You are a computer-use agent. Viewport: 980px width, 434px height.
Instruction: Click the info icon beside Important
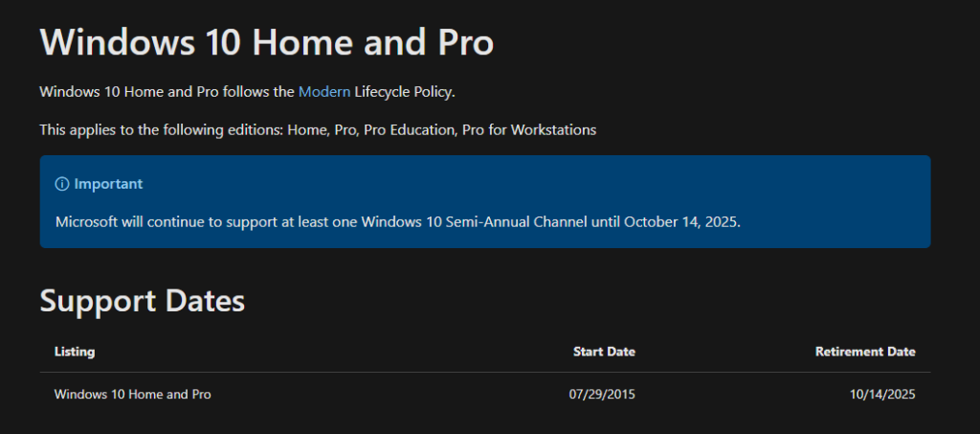pos(62,185)
